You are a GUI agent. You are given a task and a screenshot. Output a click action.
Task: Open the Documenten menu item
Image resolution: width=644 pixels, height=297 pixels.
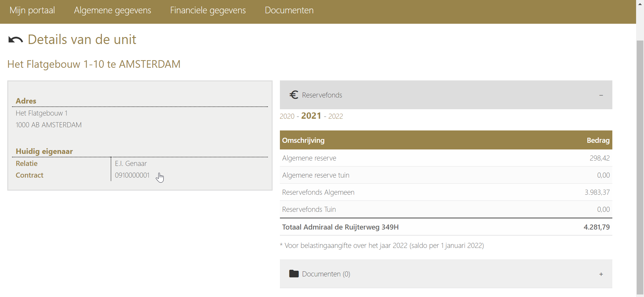[x=289, y=10]
